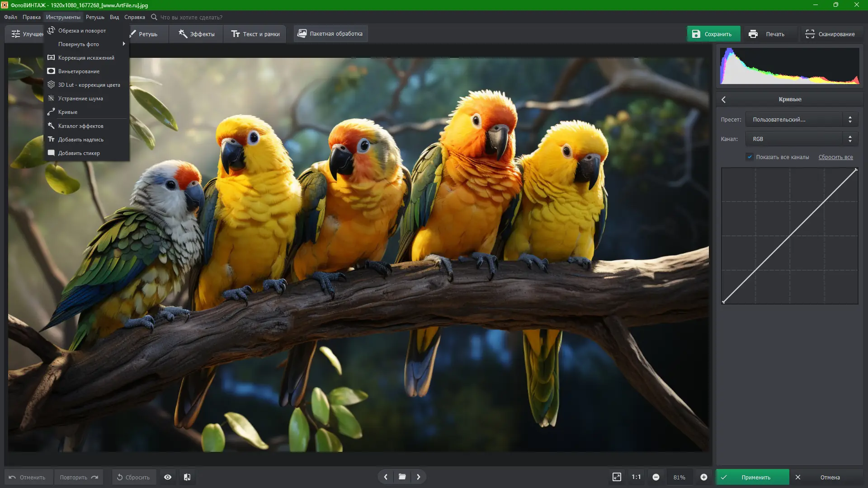
Task: Click the curve's top-right control point
Action: click(856, 170)
